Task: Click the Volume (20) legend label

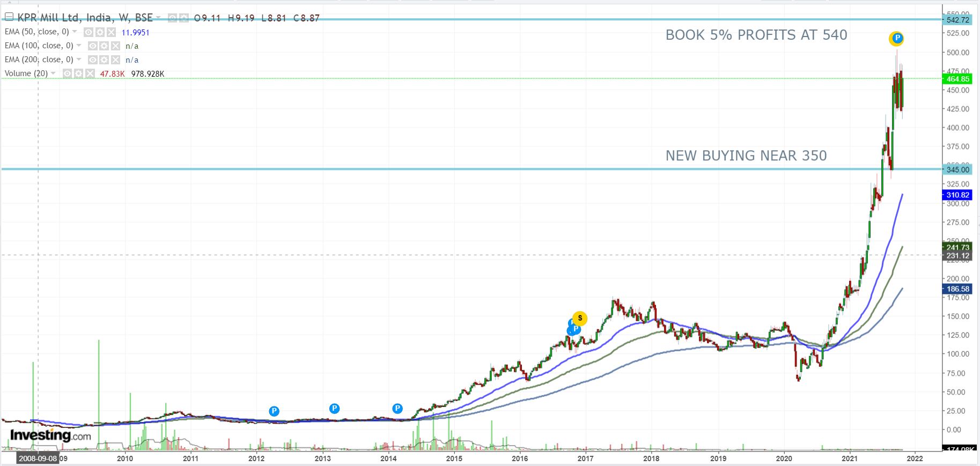Action: coord(26,73)
